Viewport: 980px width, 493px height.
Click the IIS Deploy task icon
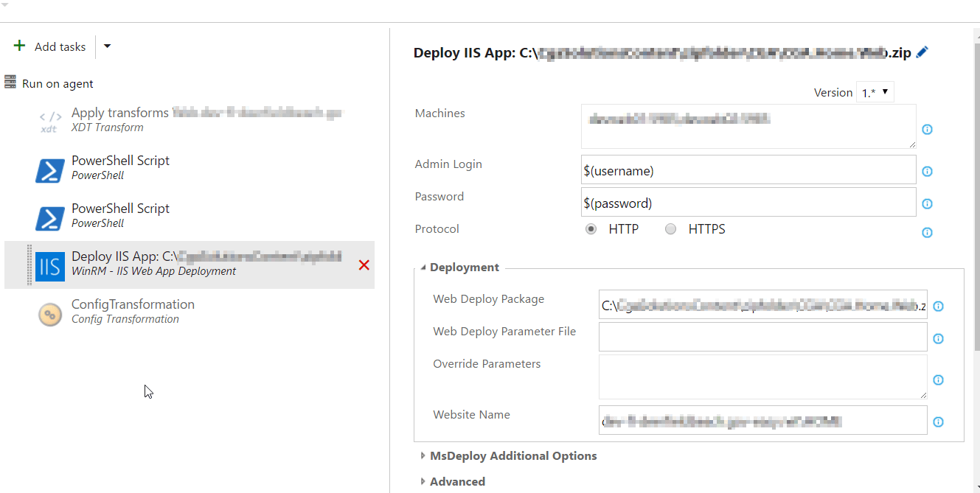[x=50, y=265]
